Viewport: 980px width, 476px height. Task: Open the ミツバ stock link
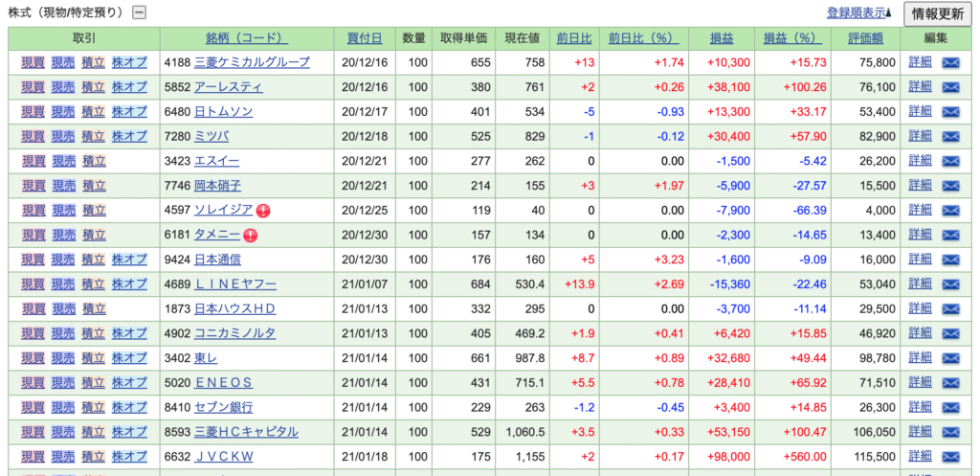click(x=212, y=136)
